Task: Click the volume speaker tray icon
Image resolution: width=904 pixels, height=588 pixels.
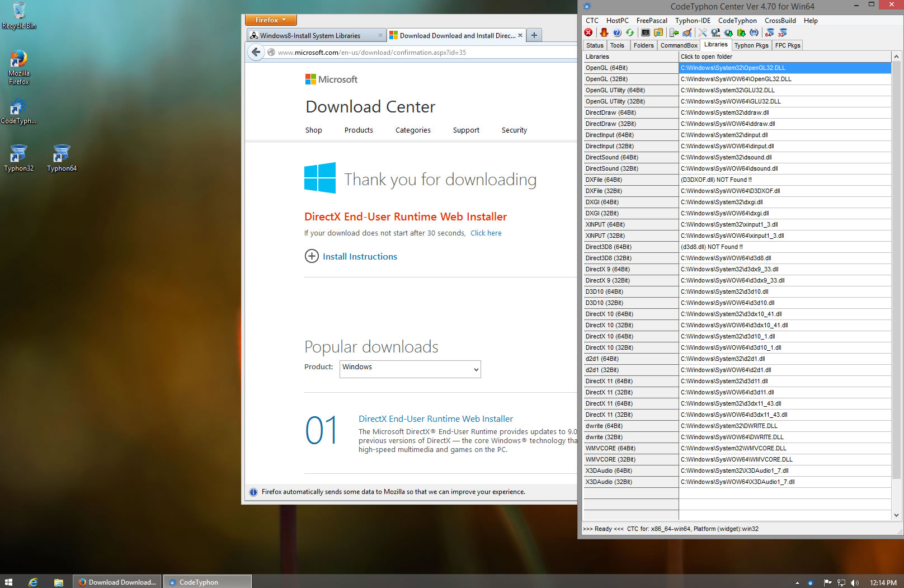Action: tap(854, 582)
